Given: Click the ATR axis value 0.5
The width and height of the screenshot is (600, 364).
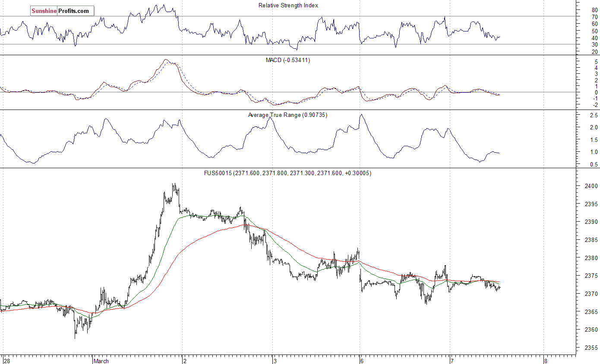Looking at the screenshot, I should (594, 164).
